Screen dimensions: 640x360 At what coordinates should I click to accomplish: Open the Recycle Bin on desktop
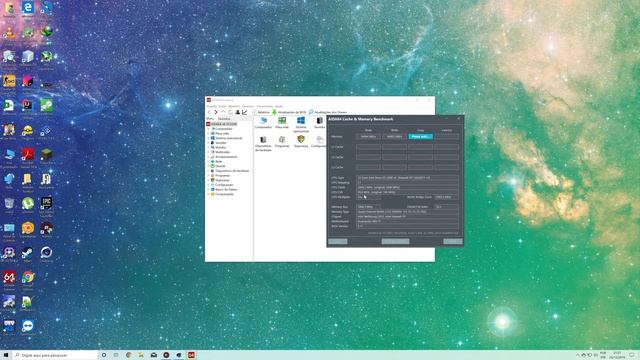[x=9, y=204]
